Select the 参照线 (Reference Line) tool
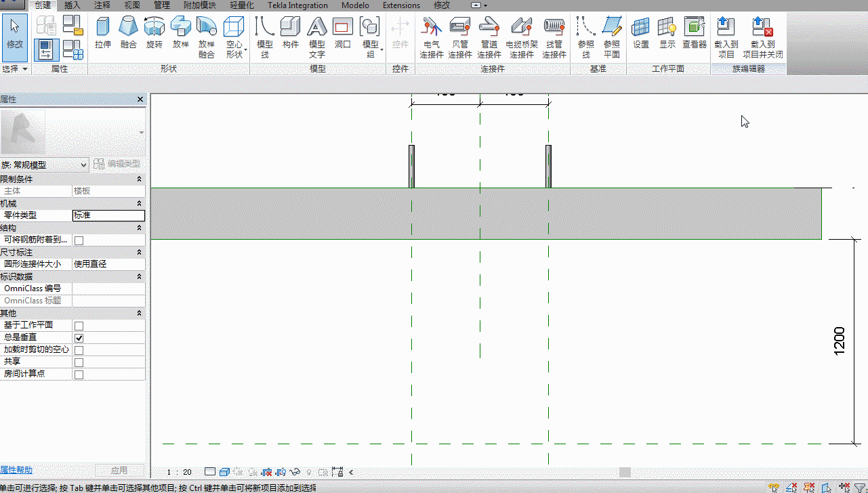 tap(586, 37)
